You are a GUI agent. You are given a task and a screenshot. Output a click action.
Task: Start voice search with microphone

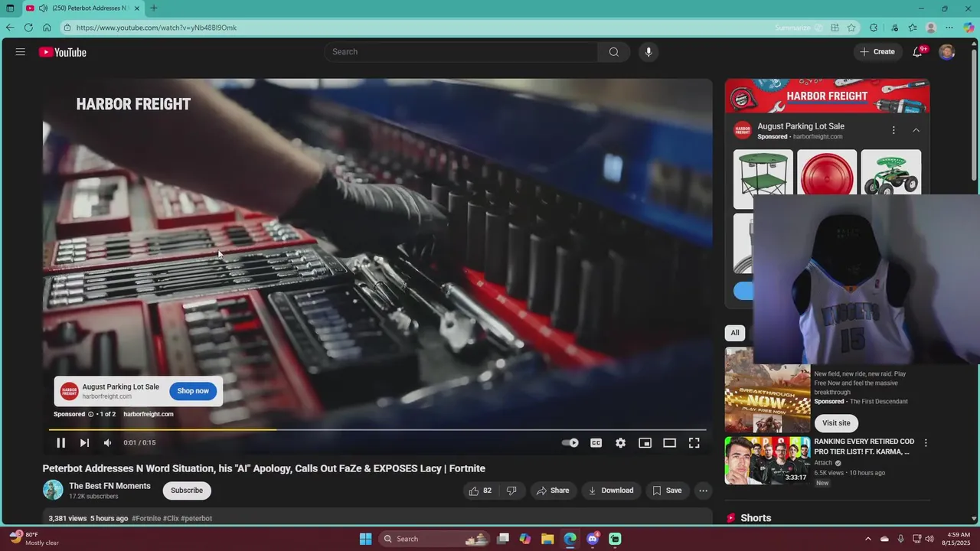tap(648, 52)
